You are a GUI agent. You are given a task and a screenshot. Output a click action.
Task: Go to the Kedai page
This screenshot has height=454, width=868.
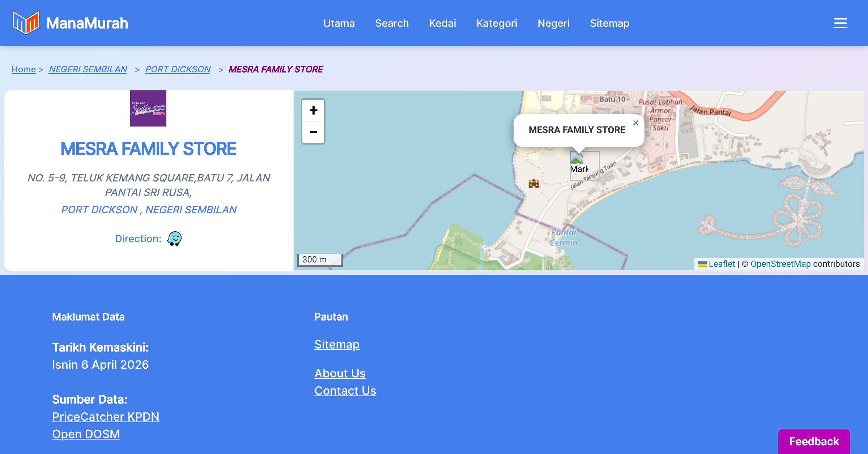click(442, 23)
